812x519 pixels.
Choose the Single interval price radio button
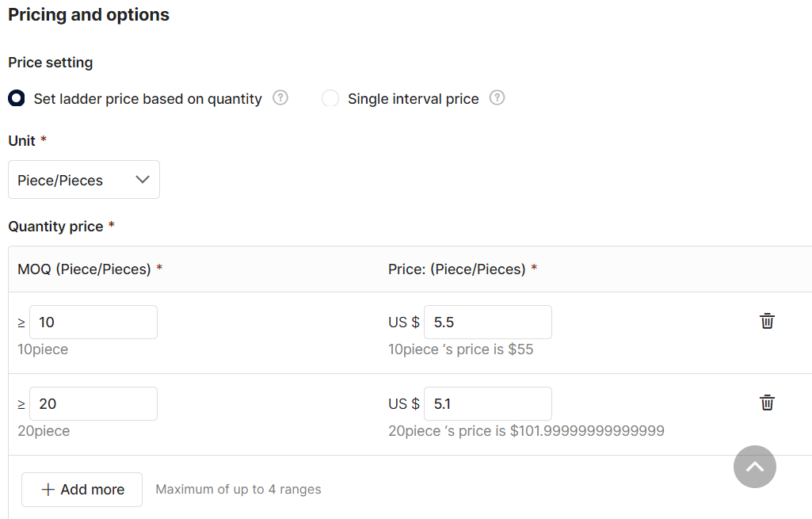(x=330, y=98)
